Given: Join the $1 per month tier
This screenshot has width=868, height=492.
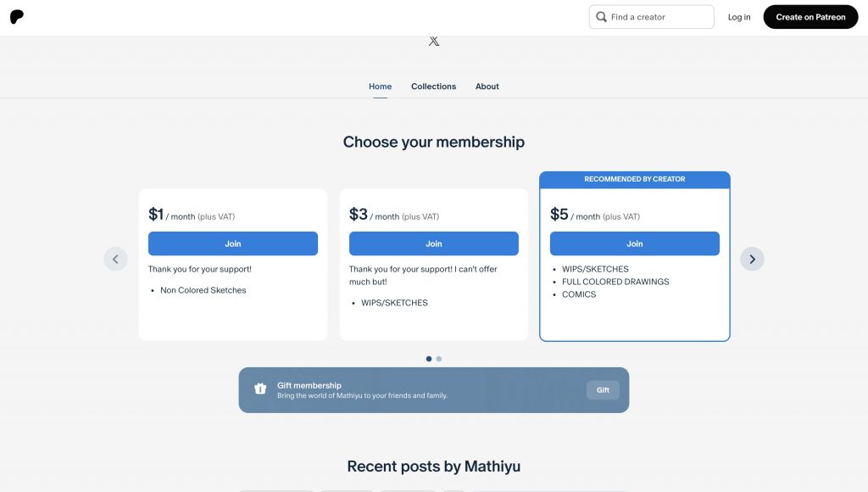Looking at the screenshot, I should point(233,243).
